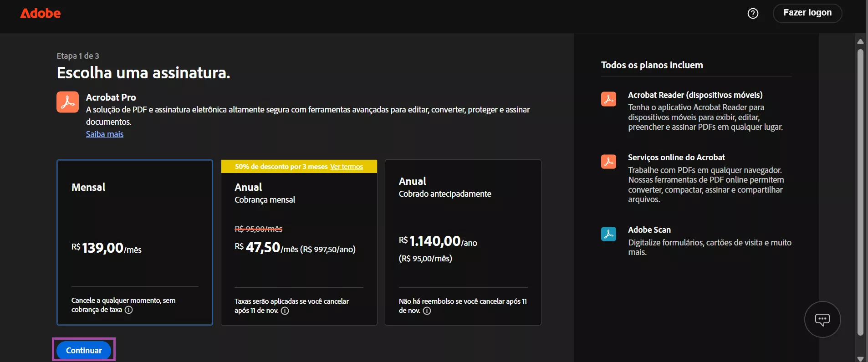Select the Mensal plan card
Screen dimensions: 868x362
pyautogui.click(x=135, y=242)
